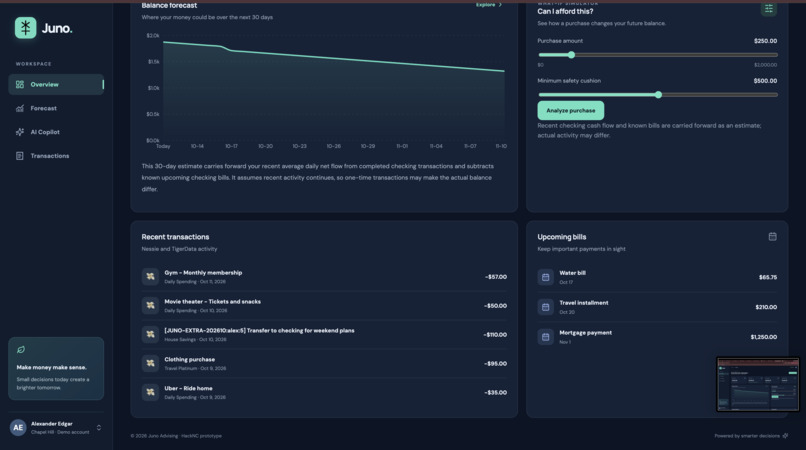Go to the Forecast page
806x450 pixels.
click(x=56, y=109)
